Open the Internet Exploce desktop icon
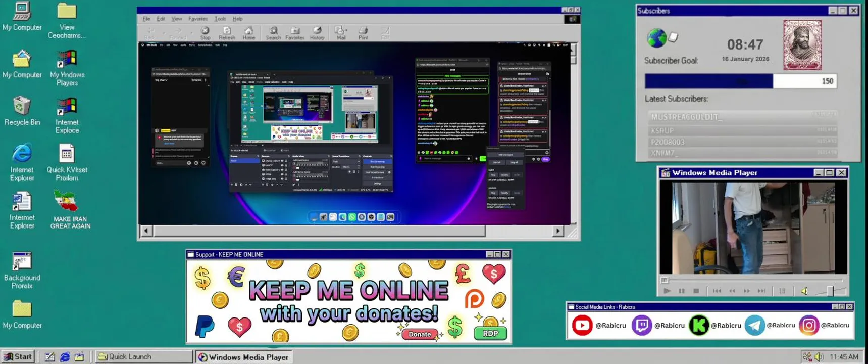This screenshot has height=364, width=868. point(67,115)
